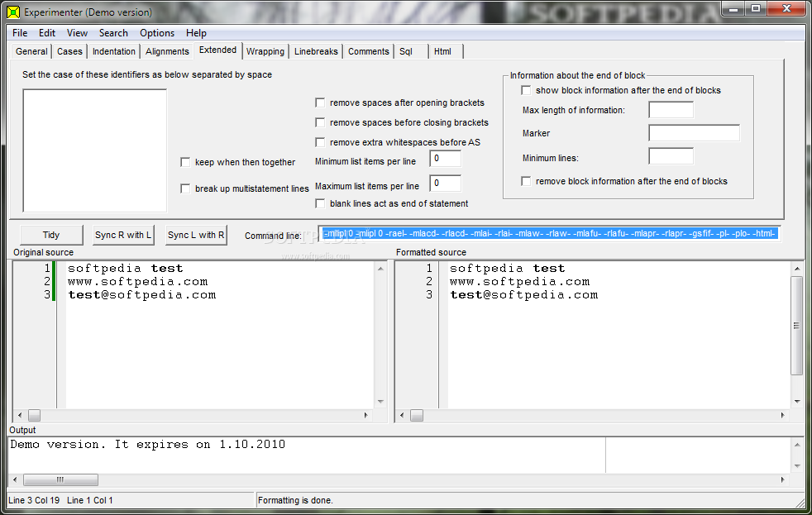Enable blank lines act as end of statement

[320, 203]
